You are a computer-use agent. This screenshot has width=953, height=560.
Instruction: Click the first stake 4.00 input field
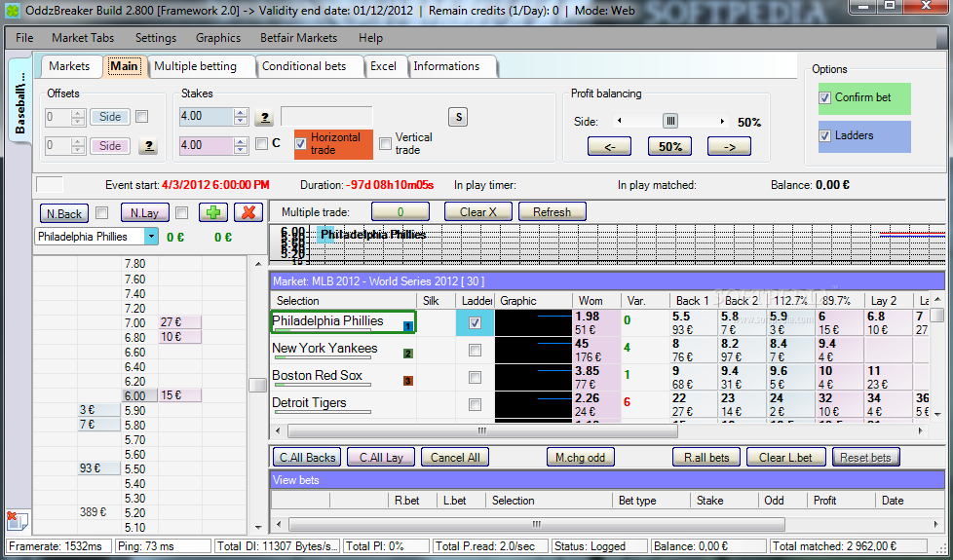pyautogui.click(x=207, y=117)
